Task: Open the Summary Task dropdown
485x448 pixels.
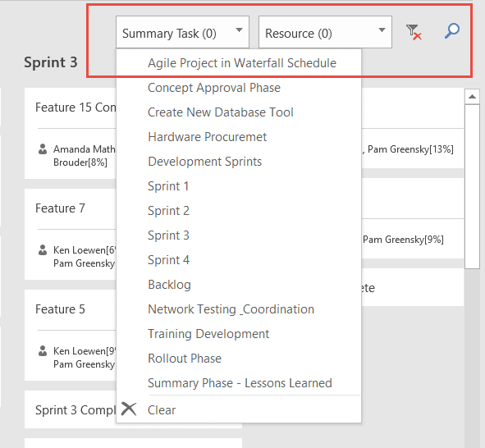Action: pyautogui.click(x=182, y=32)
